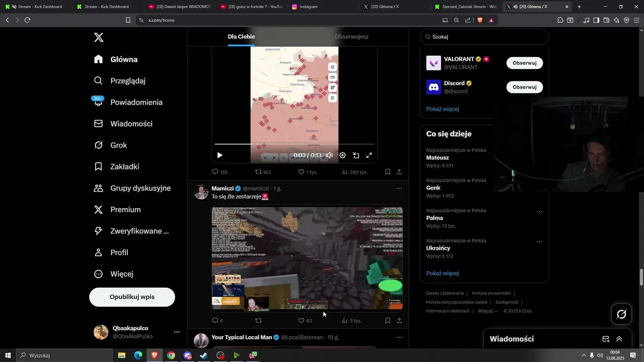644x362 pixels.
Task: Open video settings gear
Action: tap(343, 155)
